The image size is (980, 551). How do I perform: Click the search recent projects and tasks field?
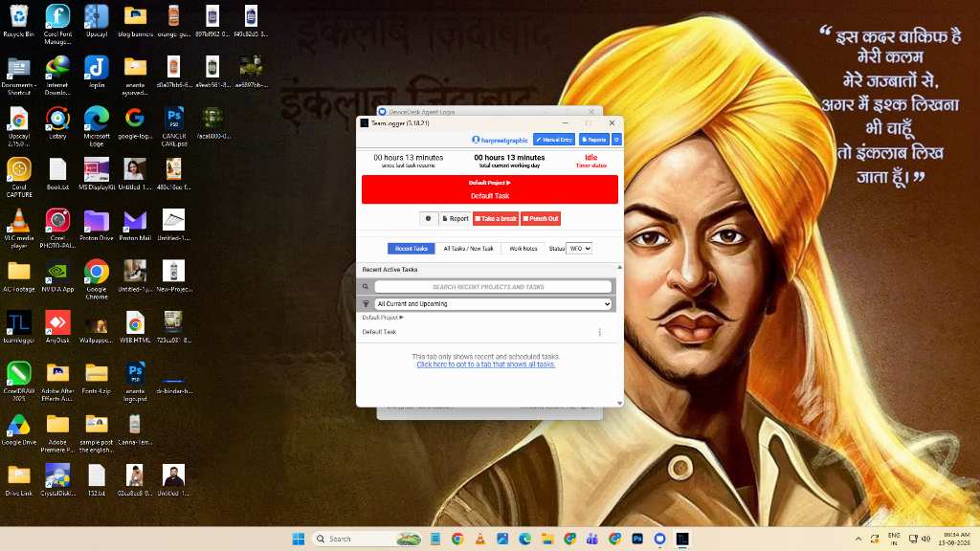pyautogui.click(x=493, y=287)
